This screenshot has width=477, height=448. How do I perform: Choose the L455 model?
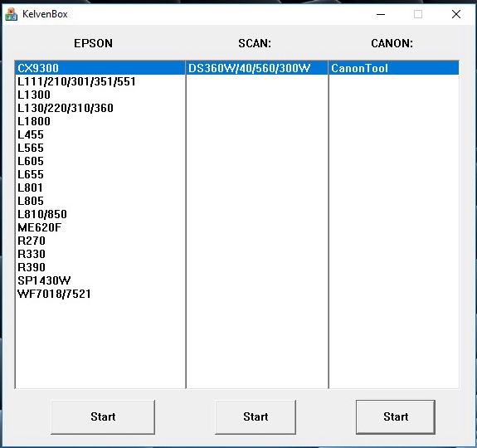tap(100, 134)
